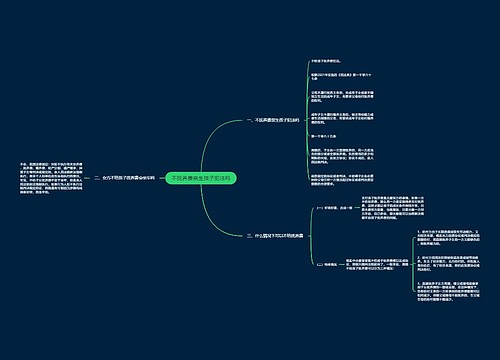Select numbered leaf 1 on far right
Image resolution: width=500 pixels, height=360 pixels.
tap(449, 237)
